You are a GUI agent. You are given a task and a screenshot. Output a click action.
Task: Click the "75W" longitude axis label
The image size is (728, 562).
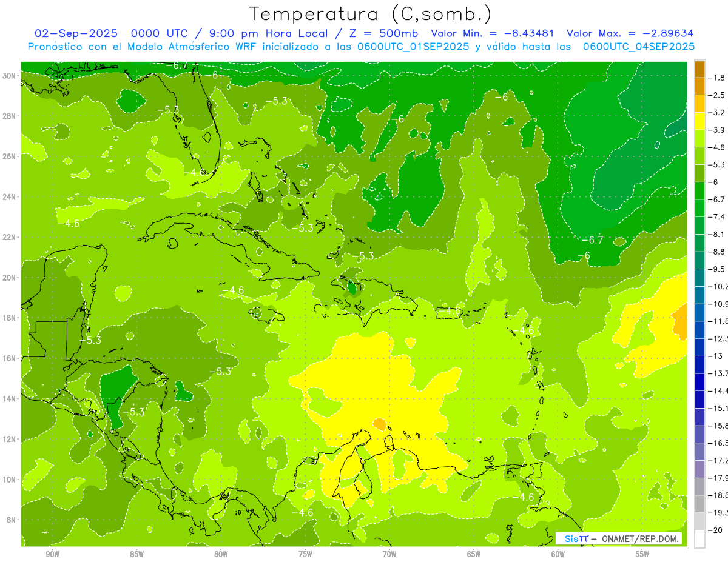[x=305, y=554]
